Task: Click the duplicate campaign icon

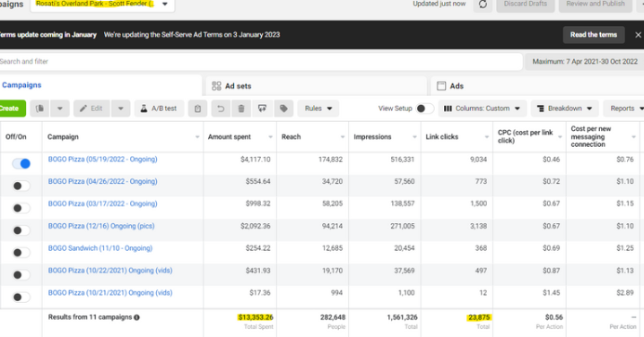Action: [x=39, y=108]
